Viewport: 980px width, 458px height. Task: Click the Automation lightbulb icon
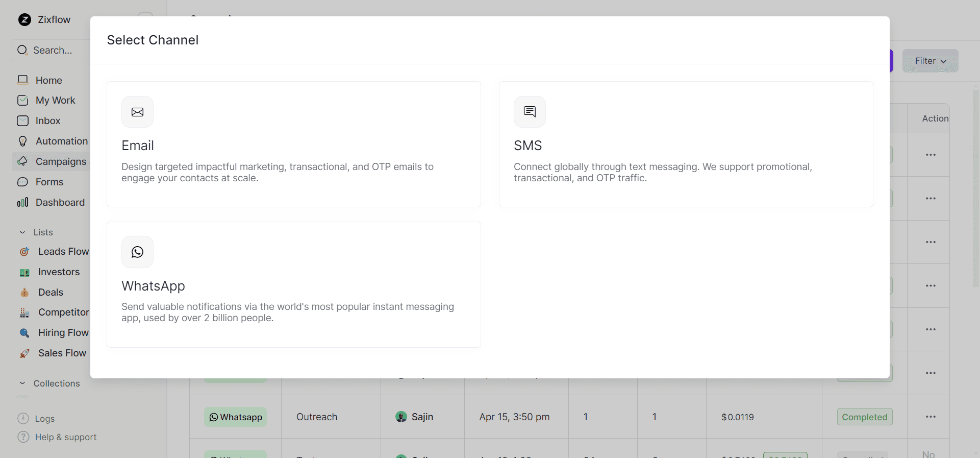coord(23,141)
